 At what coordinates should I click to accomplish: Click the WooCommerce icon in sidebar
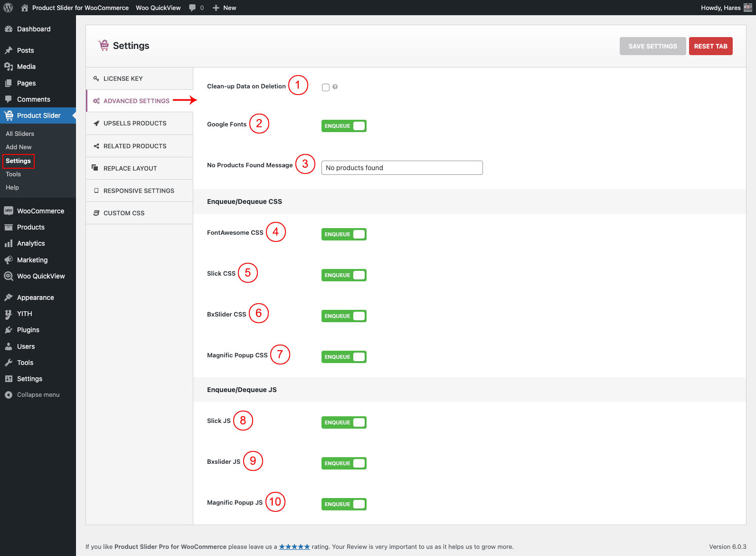[9, 211]
